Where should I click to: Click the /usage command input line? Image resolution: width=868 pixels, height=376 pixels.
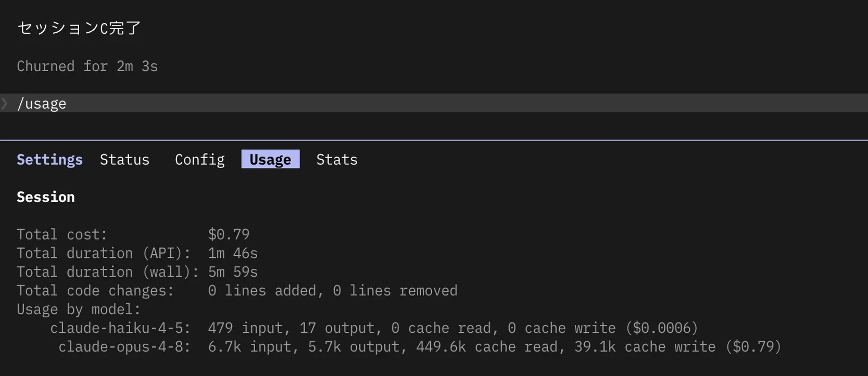click(434, 103)
